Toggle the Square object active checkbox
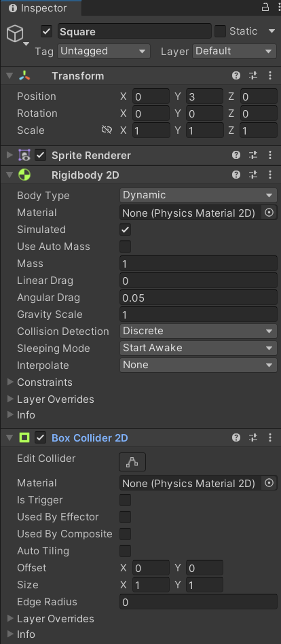This screenshot has height=644, width=281. (46, 31)
